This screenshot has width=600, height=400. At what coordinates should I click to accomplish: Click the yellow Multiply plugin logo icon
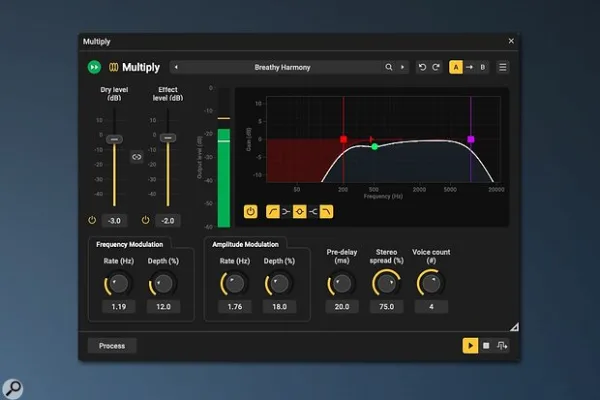click(x=114, y=67)
